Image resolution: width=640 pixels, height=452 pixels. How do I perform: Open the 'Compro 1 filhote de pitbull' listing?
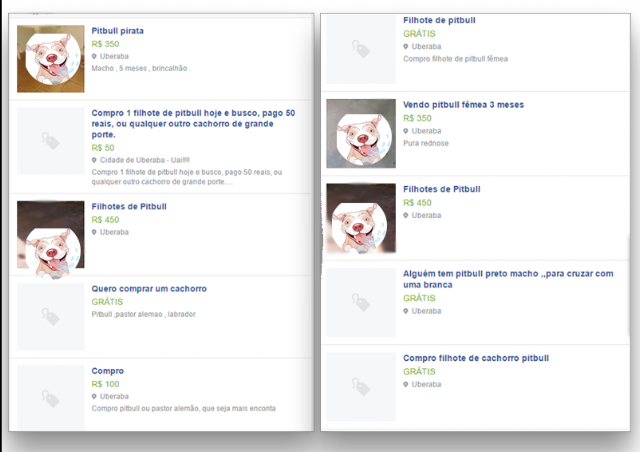[193, 123]
